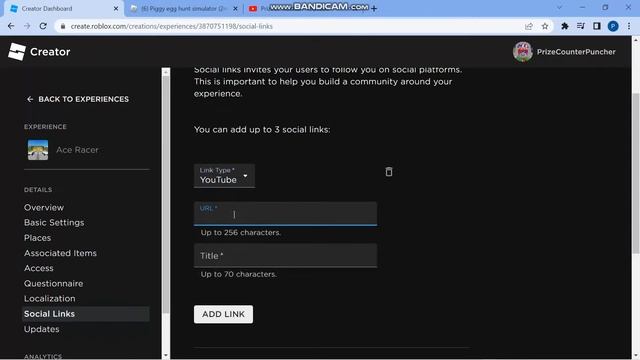Screen dimensions: 640x360
Task: Click the sidebar scrollbar up arrow
Action: click(x=166, y=72)
